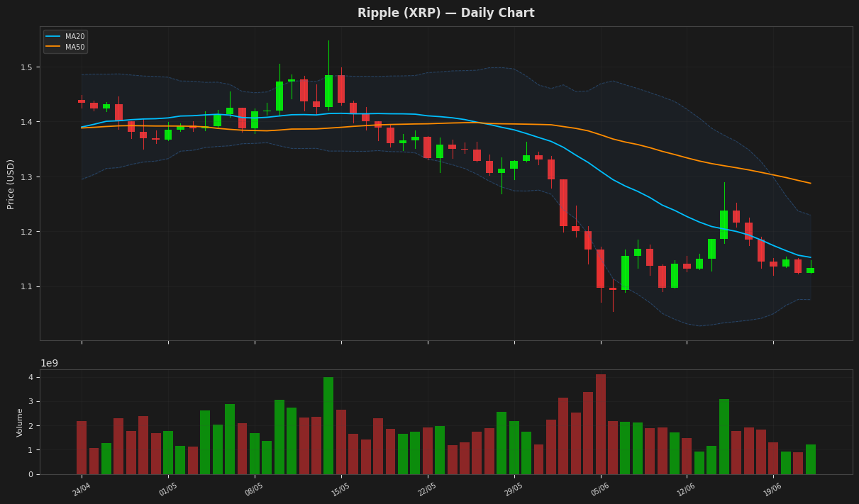This screenshot has height=504, width=859.
Task: Click the tallest red volume bar above 05/06
Action: pos(601,425)
